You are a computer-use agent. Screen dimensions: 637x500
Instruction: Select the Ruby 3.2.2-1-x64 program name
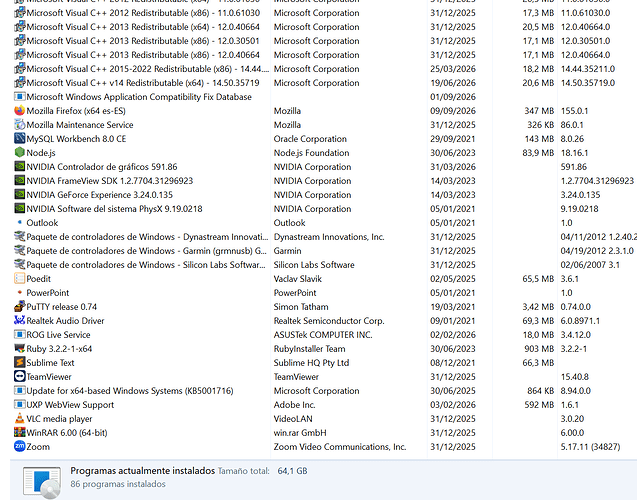click(x=59, y=349)
